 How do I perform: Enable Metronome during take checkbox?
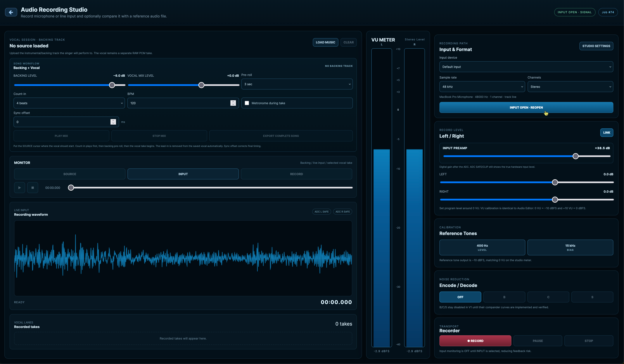tap(247, 103)
